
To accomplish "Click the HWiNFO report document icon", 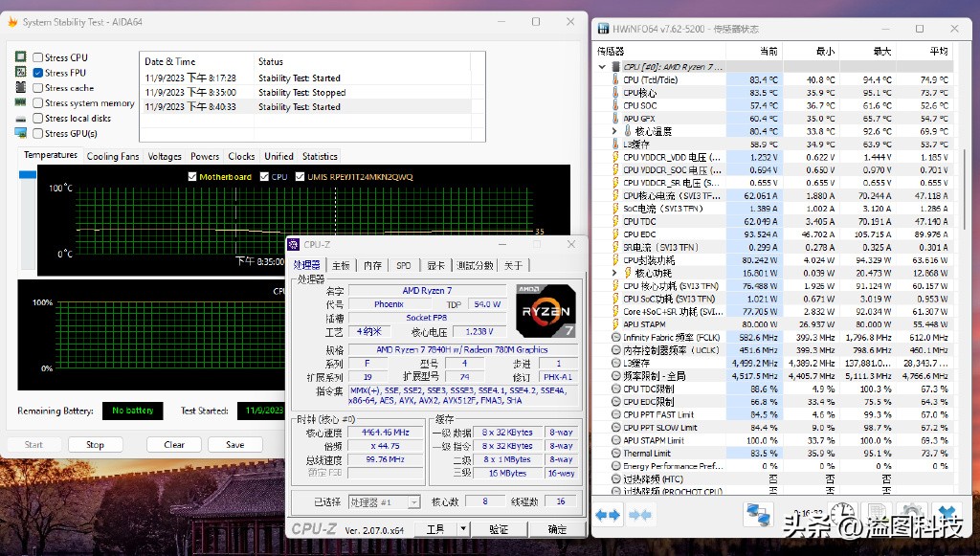I will pyautogui.click(x=876, y=512).
